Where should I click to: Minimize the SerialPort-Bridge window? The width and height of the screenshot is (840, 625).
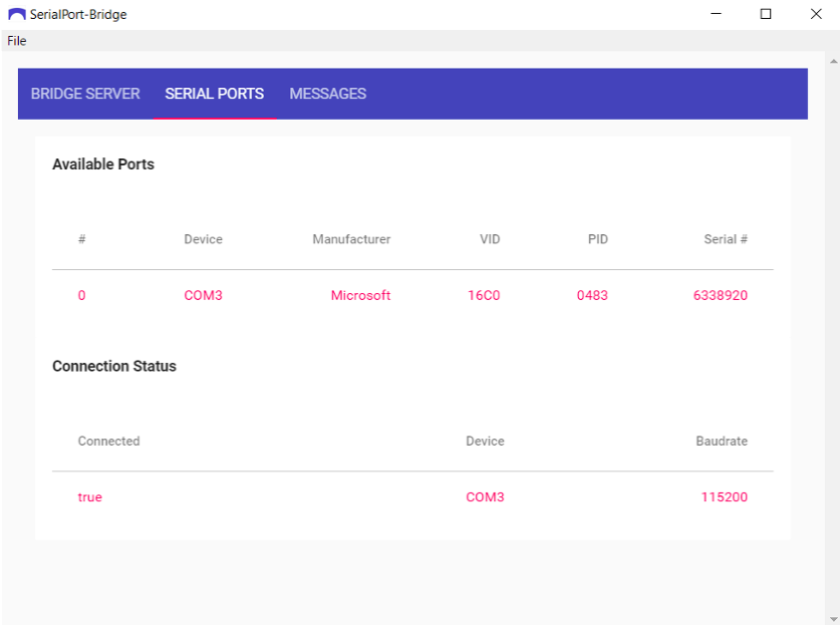[x=716, y=14]
